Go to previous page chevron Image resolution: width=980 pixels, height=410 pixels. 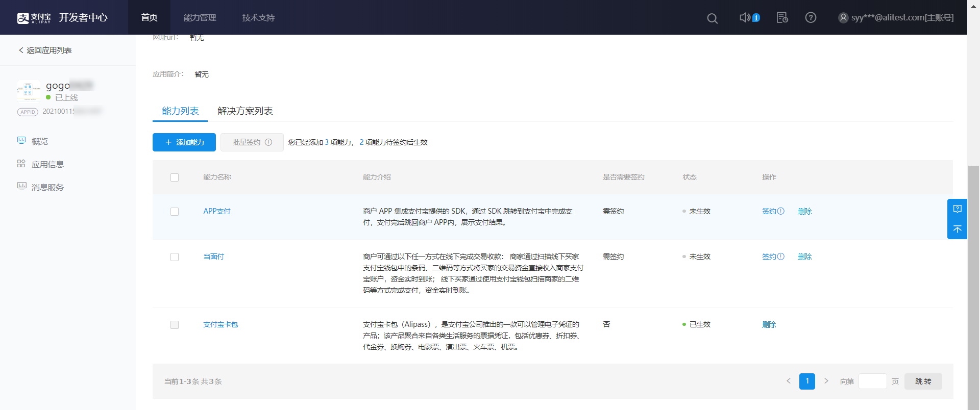[789, 381]
